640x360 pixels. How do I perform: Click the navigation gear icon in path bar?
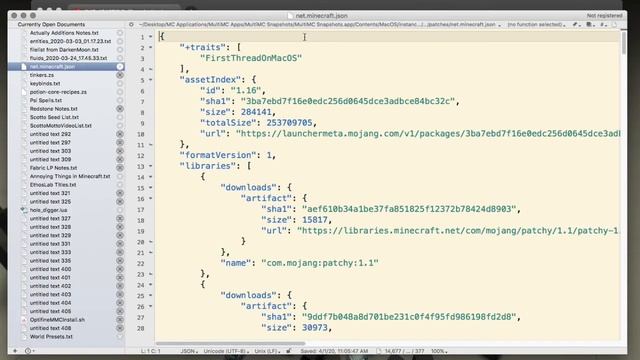[131, 24]
